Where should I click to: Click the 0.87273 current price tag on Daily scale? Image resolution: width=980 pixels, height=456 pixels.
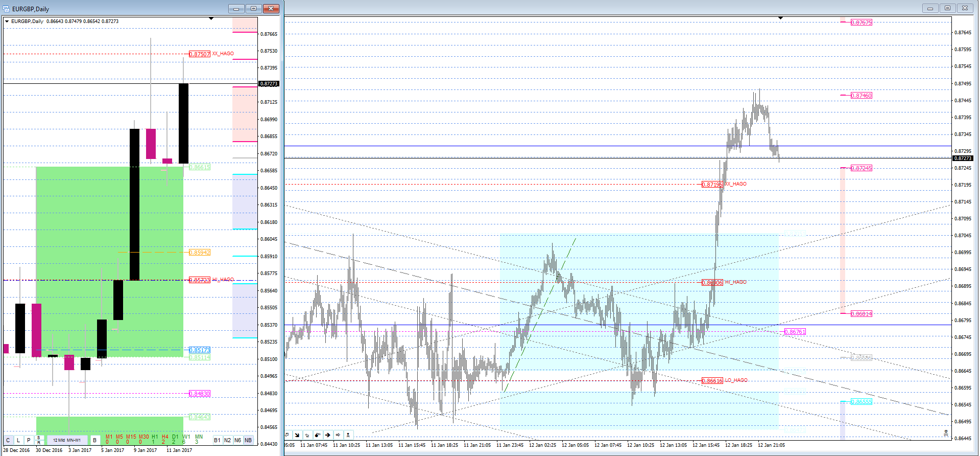(269, 84)
